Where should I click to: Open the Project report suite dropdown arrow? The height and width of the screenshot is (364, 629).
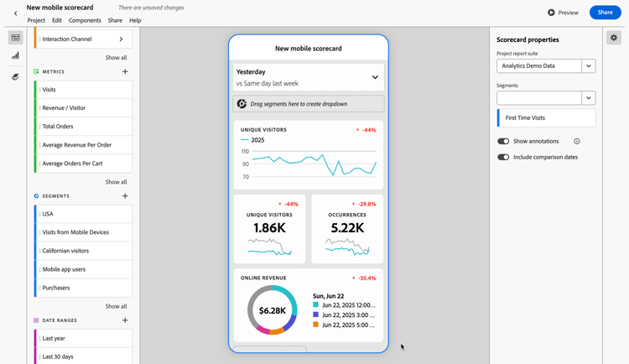[x=589, y=65]
